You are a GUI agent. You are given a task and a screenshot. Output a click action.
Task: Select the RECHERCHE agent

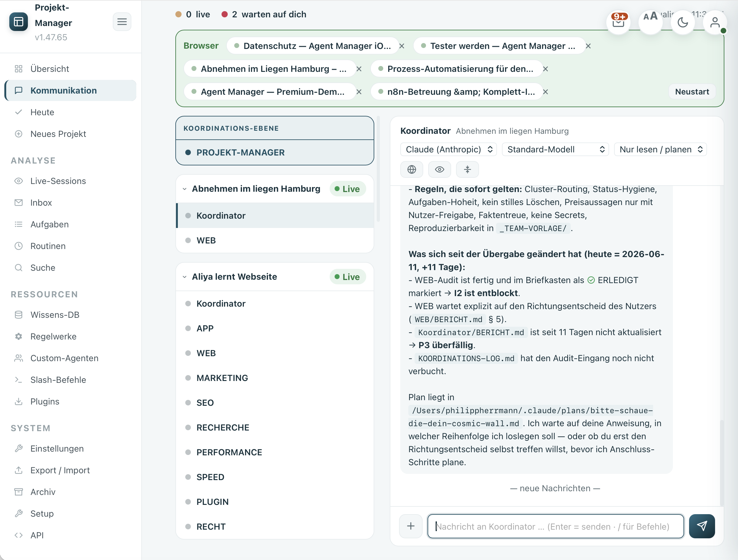pyautogui.click(x=275, y=427)
